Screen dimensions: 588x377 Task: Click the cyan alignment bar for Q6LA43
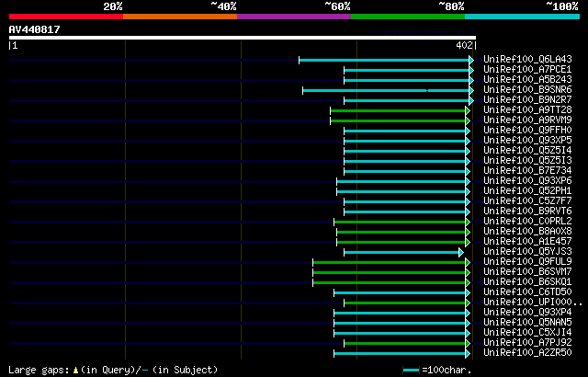coord(386,60)
